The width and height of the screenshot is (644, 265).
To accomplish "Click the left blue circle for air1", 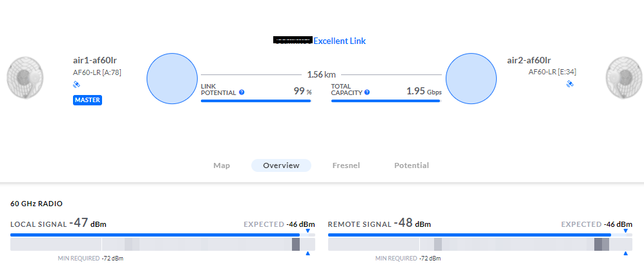I will [x=172, y=79].
